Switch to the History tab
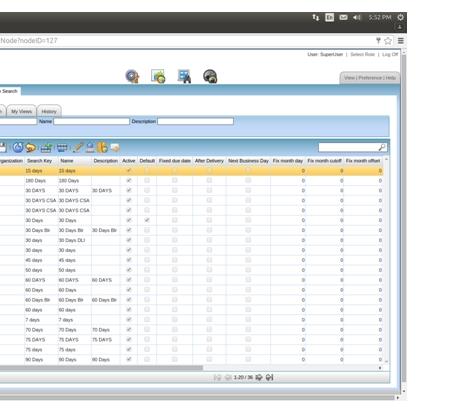Image resolution: width=464 pixels, height=408 pixels. 49,111
